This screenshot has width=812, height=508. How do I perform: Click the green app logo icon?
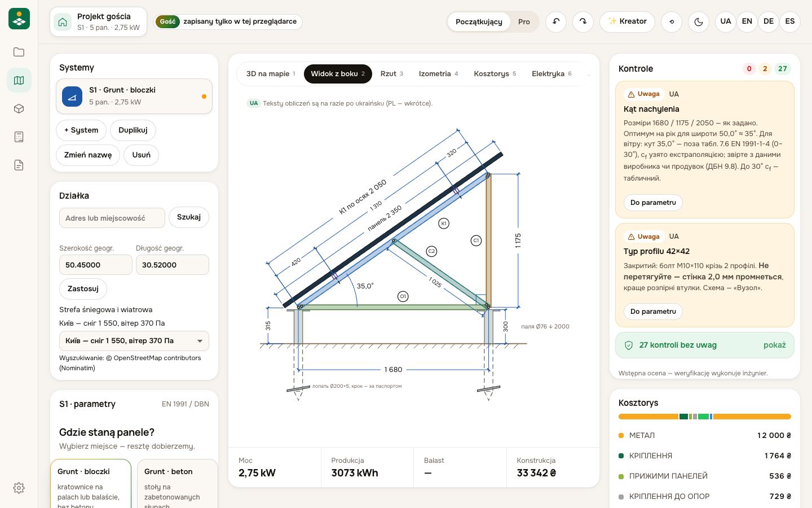click(19, 19)
